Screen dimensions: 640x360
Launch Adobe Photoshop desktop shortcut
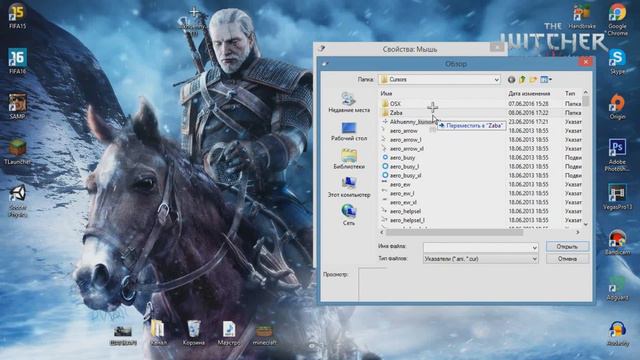[617, 155]
